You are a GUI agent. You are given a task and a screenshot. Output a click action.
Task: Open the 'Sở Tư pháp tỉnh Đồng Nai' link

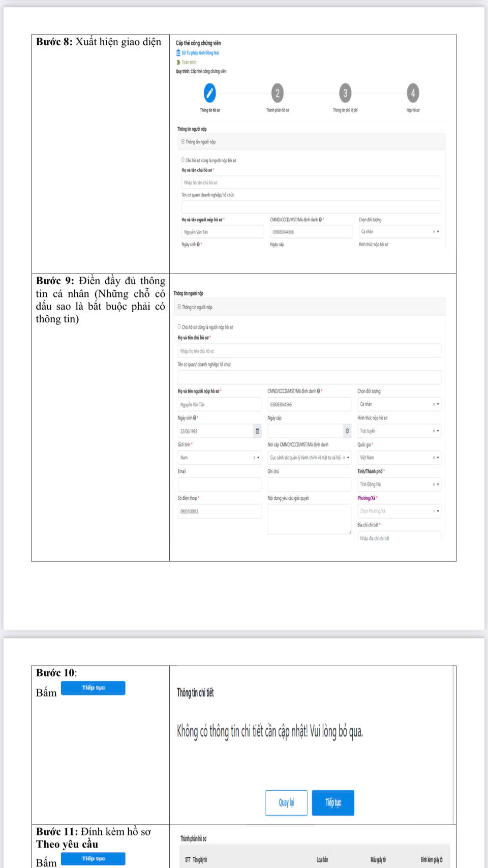200,53
